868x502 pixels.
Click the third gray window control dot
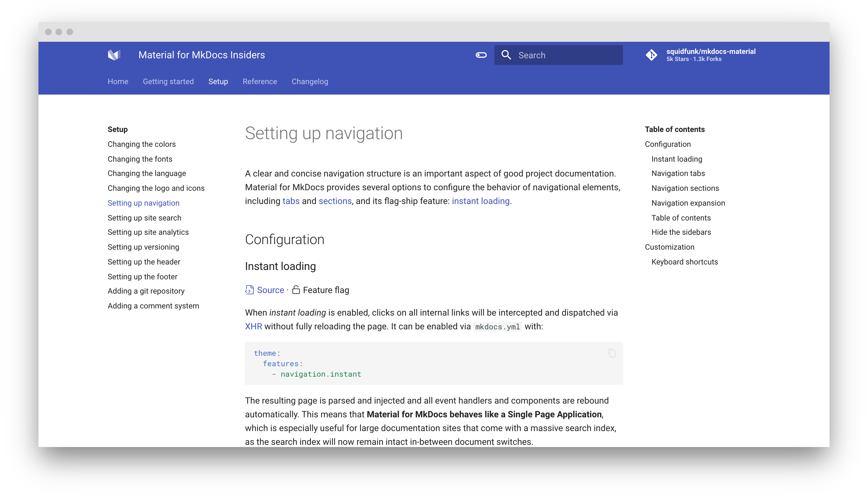click(x=69, y=32)
